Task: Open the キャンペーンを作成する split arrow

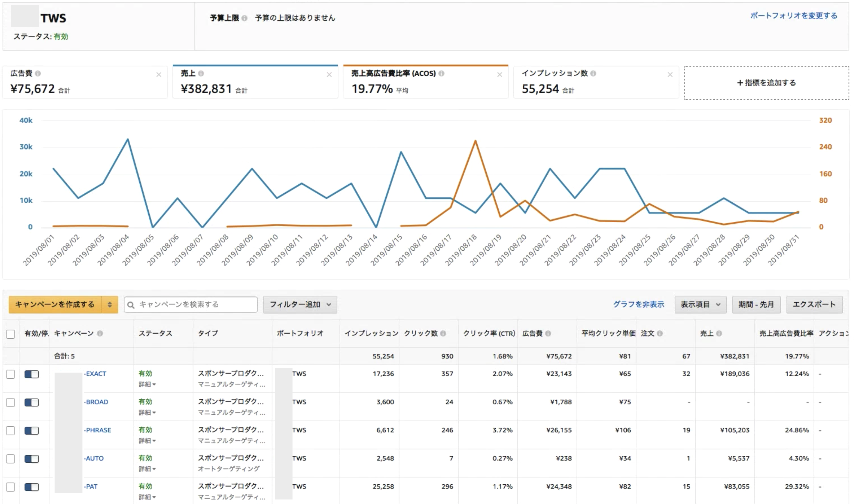Action: (110, 305)
